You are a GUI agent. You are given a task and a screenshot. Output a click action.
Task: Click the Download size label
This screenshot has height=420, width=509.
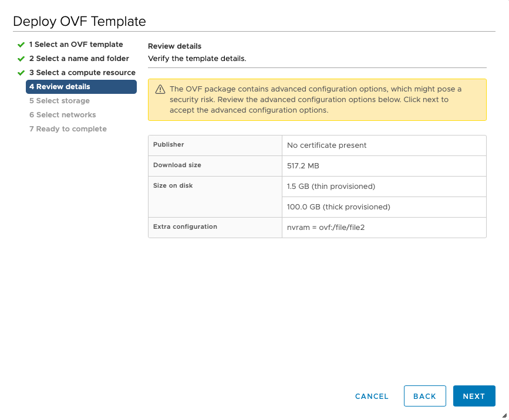177,165
